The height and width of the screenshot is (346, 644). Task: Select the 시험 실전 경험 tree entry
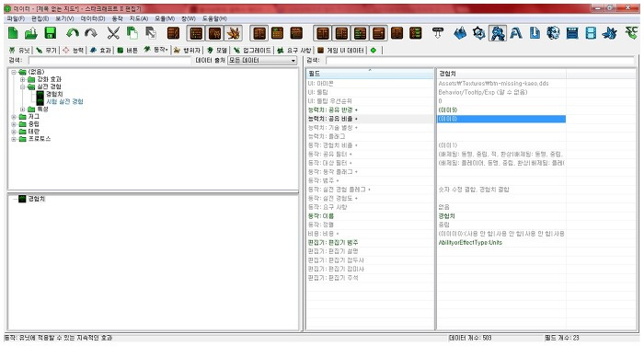pos(64,101)
